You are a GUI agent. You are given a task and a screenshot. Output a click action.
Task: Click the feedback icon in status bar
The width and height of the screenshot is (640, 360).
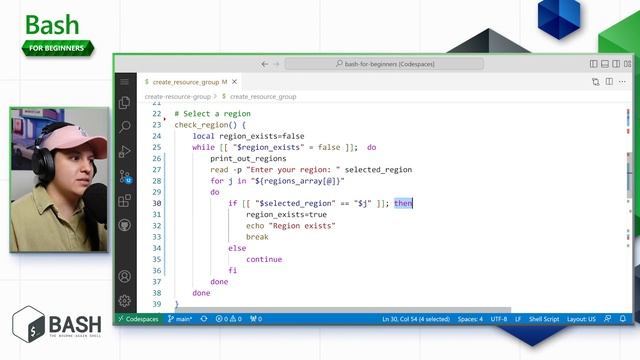(x=608, y=319)
